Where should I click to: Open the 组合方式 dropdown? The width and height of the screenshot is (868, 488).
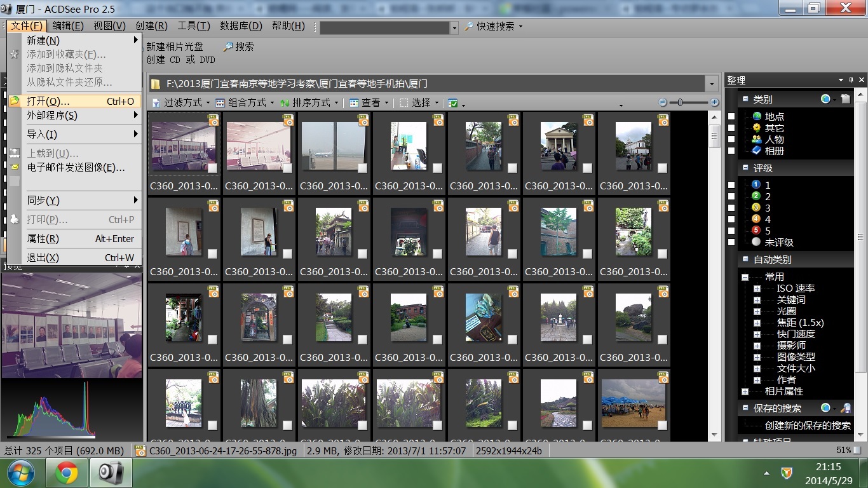tap(245, 102)
